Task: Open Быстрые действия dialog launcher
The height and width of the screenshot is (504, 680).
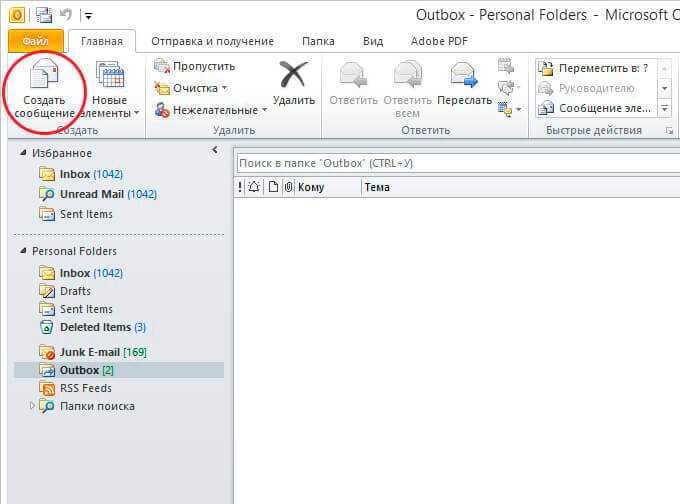Action: coord(669,131)
